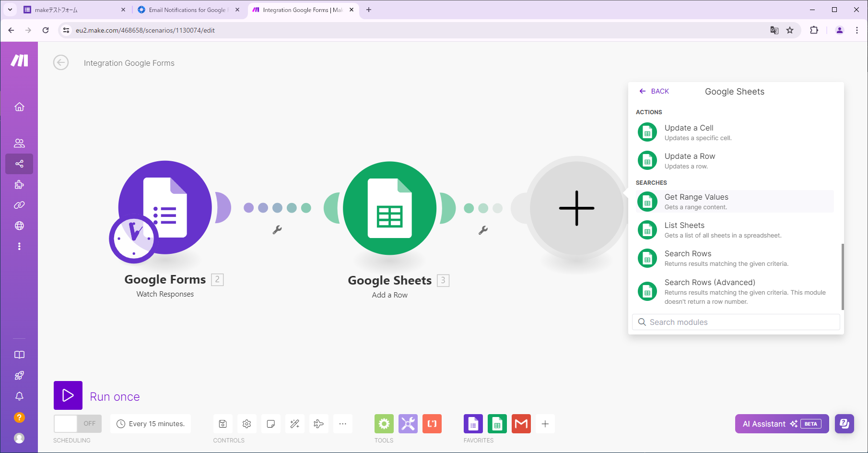Save the scenario with the disk icon

coord(223,424)
